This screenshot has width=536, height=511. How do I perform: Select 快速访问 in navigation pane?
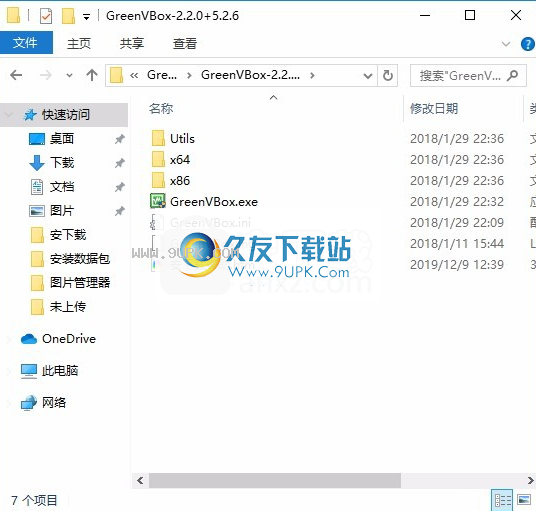(x=66, y=115)
